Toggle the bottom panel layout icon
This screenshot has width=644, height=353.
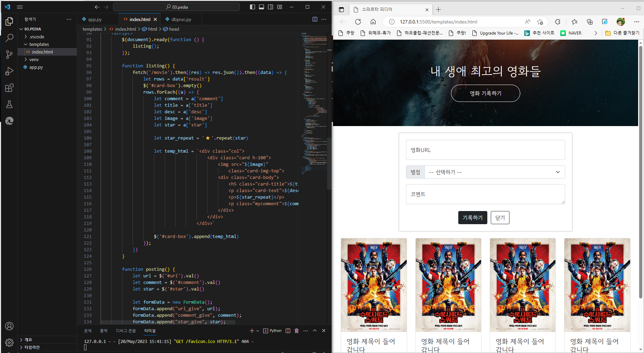pos(261,7)
